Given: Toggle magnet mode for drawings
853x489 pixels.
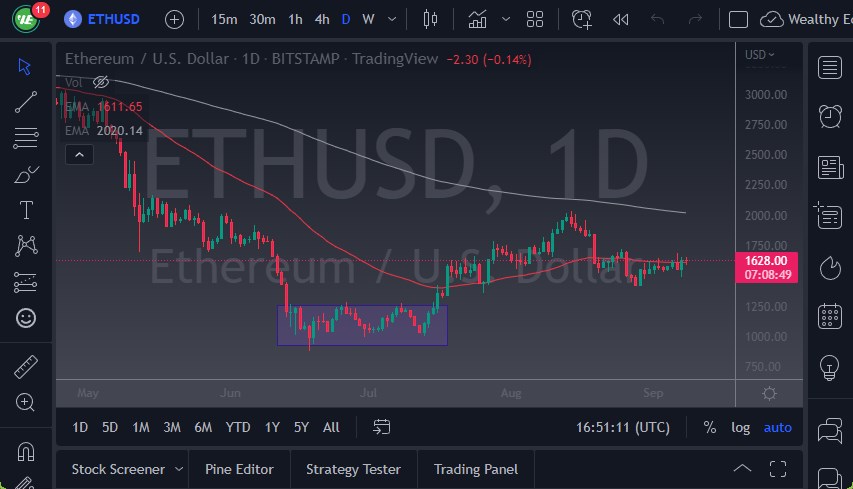Looking at the screenshot, I should [x=26, y=451].
